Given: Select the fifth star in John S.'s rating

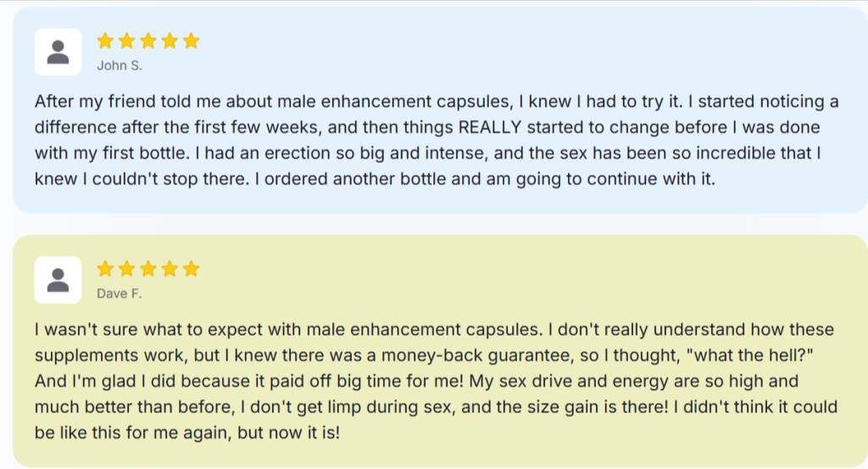Looking at the screenshot, I should (x=191, y=40).
